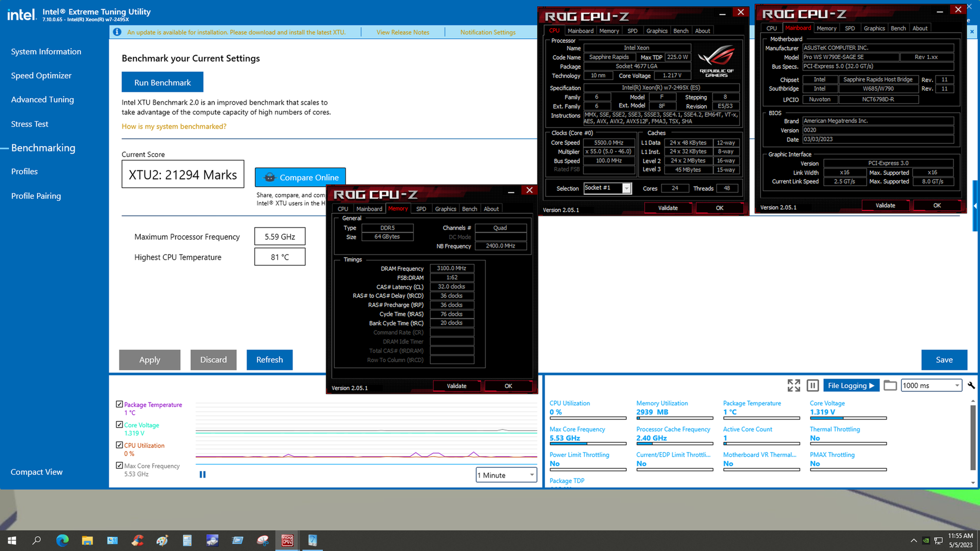Open Profile Pairing section
980x551 pixels.
36,196
